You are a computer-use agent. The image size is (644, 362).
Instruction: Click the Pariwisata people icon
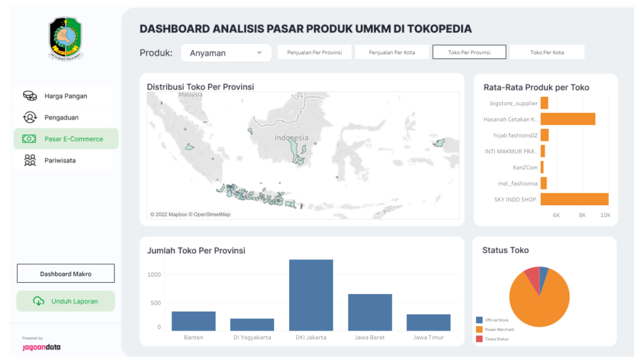tap(30, 160)
